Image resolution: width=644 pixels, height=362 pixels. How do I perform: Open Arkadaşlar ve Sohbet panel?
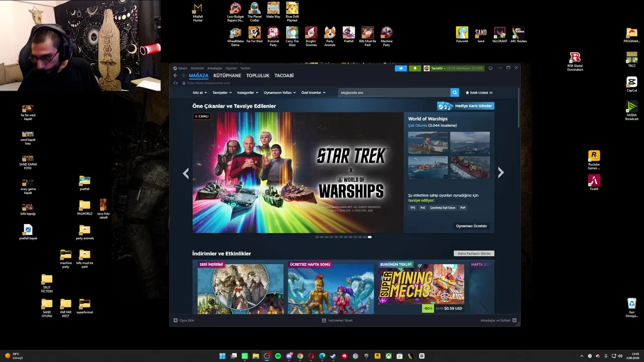tap(499, 320)
